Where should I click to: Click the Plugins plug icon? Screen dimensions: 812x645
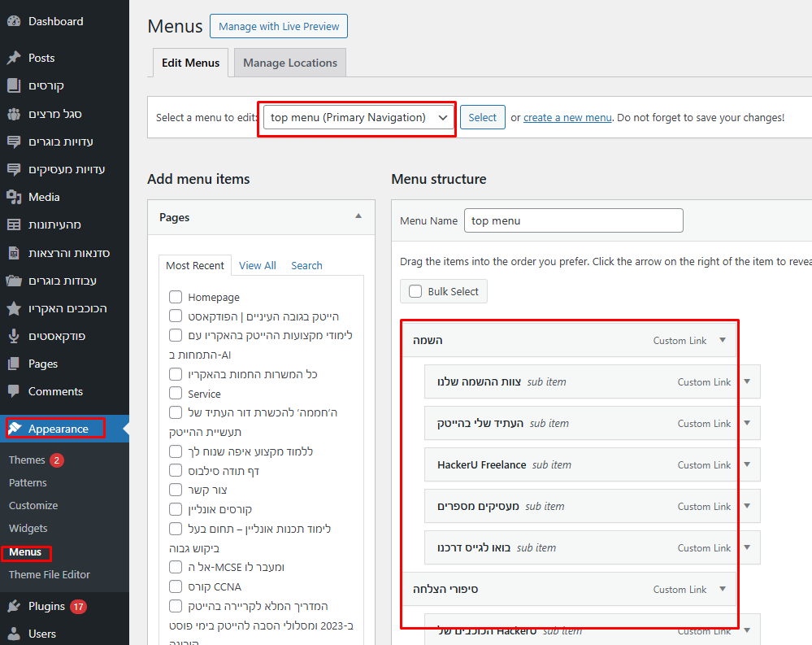(x=14, y=606)
